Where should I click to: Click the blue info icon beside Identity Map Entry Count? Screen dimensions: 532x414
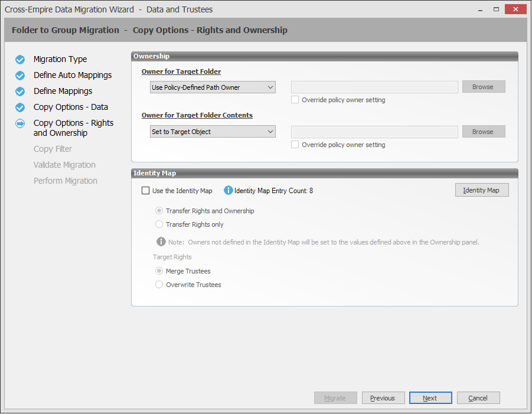pyautogui.click(x=229, y=191)
